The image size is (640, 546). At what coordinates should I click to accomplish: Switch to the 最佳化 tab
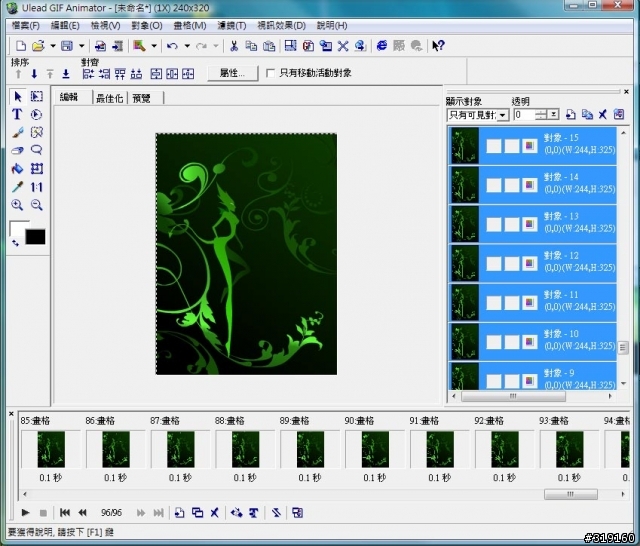[x=109, y=98]
